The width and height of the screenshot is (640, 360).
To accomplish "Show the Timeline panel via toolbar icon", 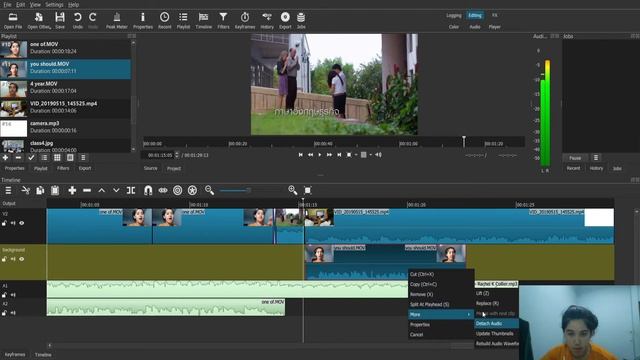I will point(203,20).
